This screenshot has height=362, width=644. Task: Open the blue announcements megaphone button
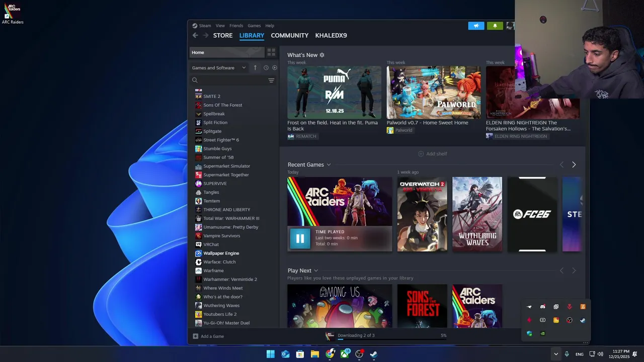[x=476, y=26]
